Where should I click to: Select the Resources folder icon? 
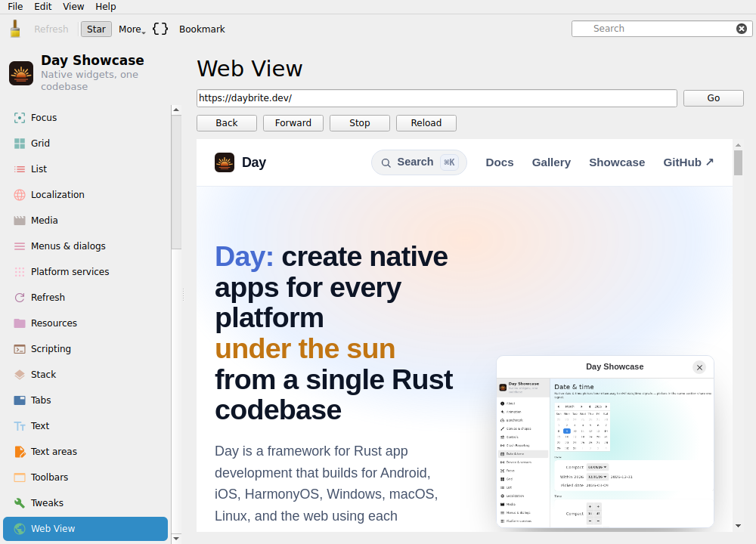click(x=20, y=323)
